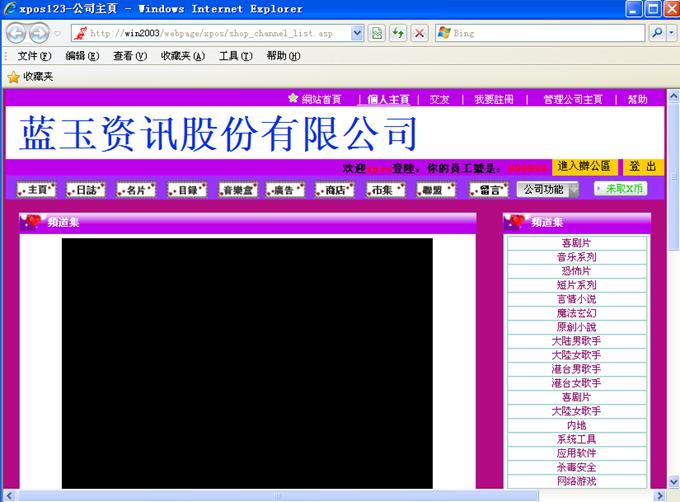Click the IE forward navigation button
This screenshot has width=680, height=502.
tap(40, 33)
